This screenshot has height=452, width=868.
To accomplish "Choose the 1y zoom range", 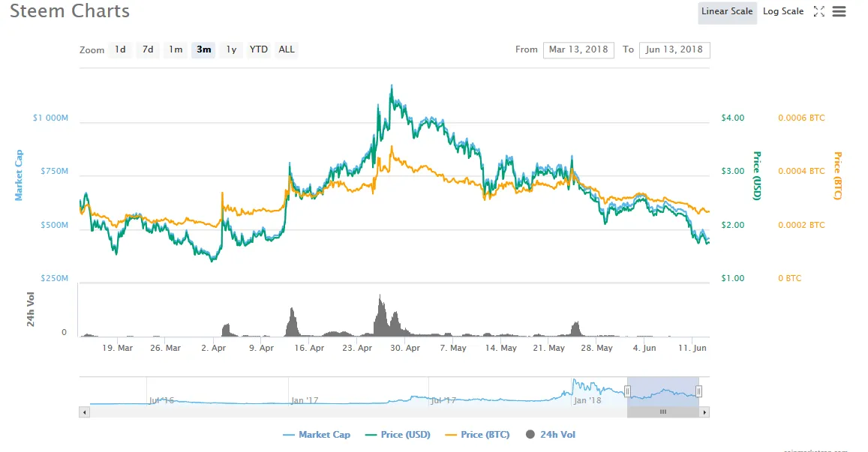I will (231, 49).
